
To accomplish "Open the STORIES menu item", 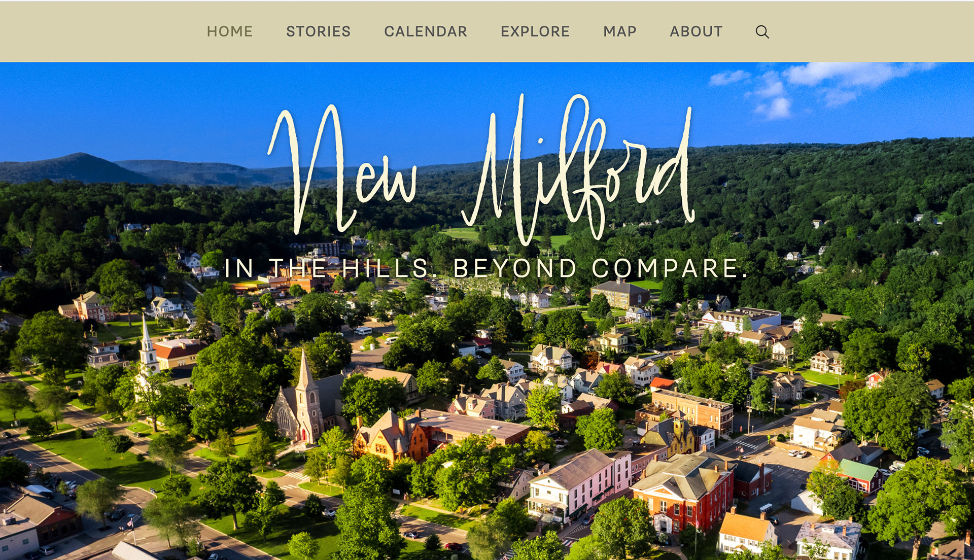I will 318,31.
